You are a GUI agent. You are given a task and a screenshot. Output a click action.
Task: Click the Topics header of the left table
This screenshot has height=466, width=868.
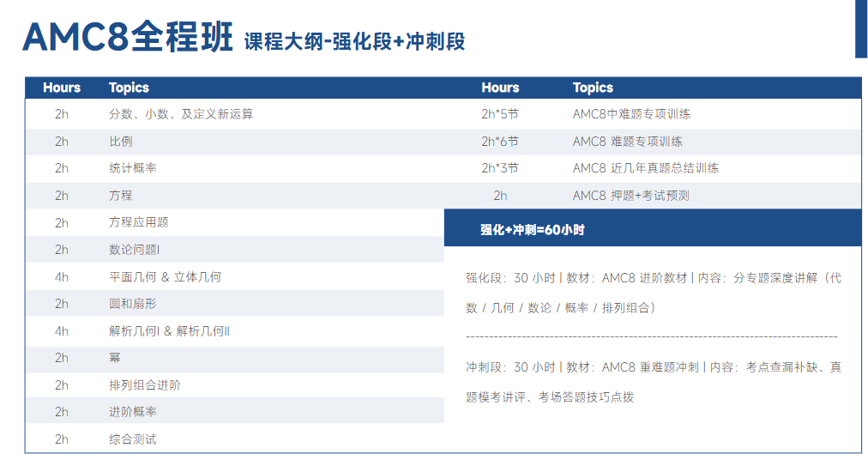tap(129, 88)
